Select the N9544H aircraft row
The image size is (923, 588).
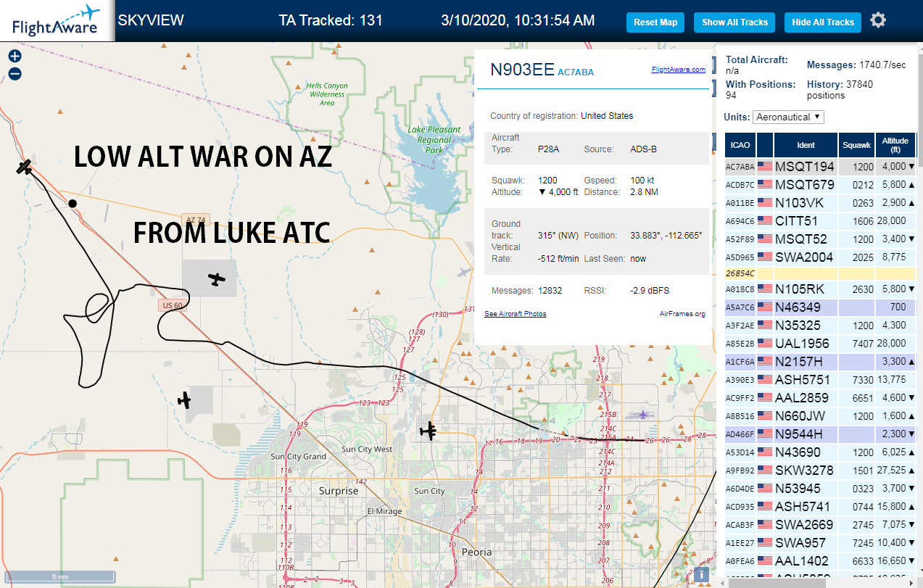[820, 434]
